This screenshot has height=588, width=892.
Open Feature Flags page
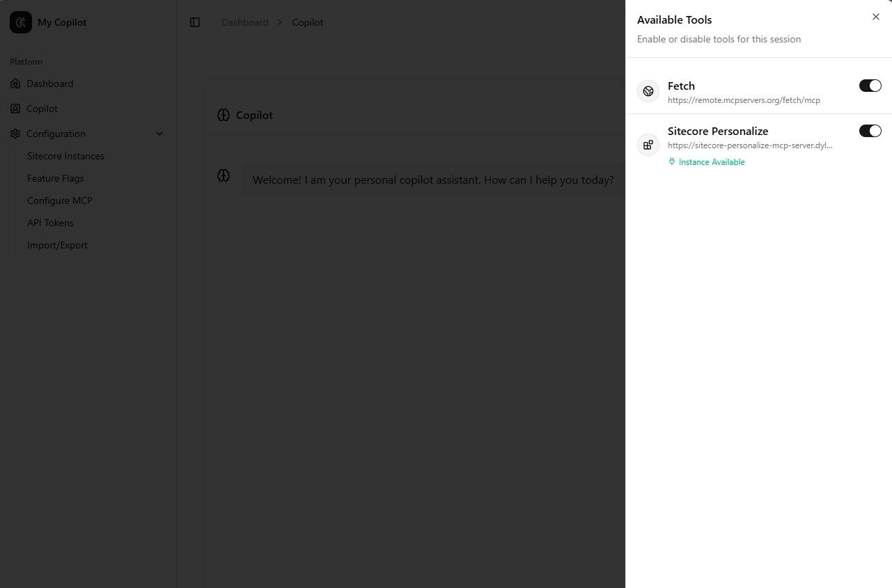coord(56,178)
